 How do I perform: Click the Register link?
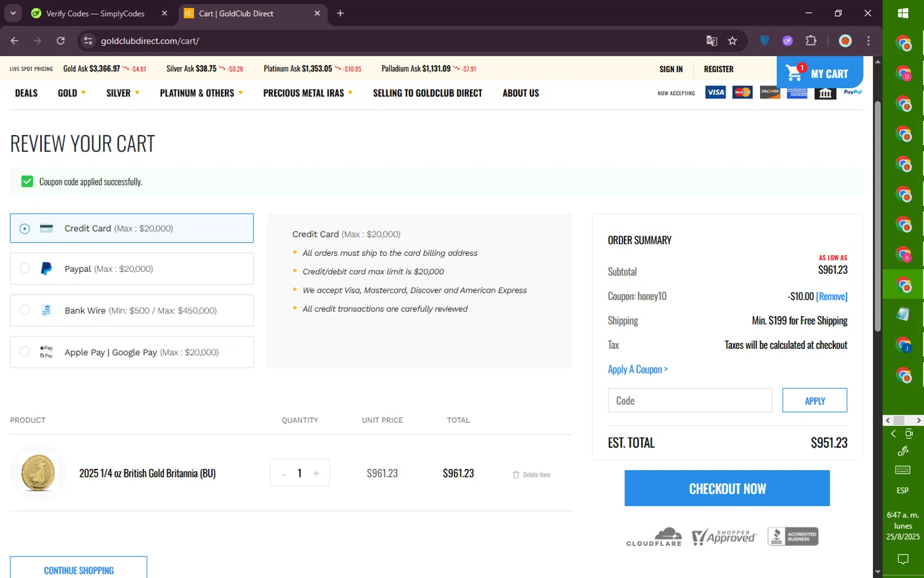point(719,69)
